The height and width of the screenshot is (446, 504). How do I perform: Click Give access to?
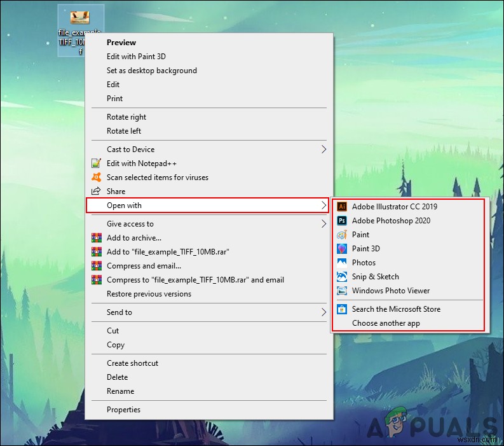[209, 224]
